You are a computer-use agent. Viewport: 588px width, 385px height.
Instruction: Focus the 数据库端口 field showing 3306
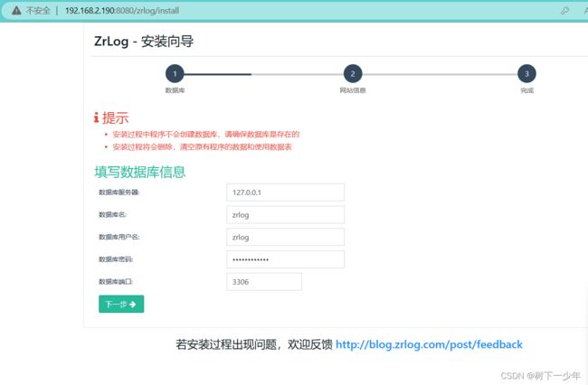tap(264, 282)
